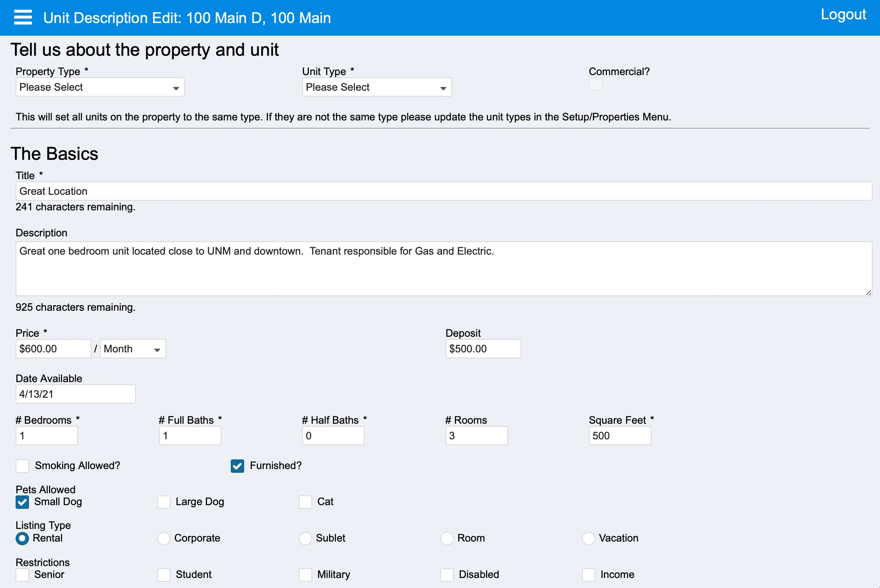The height and width of the screenshot is (588, 880).
Task: Select the Sublet radio button
Action: click(305, 539)
